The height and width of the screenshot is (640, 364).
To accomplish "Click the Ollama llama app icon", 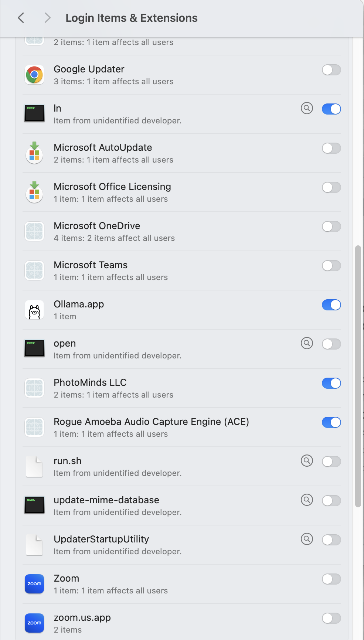I will tap(34, 310).
